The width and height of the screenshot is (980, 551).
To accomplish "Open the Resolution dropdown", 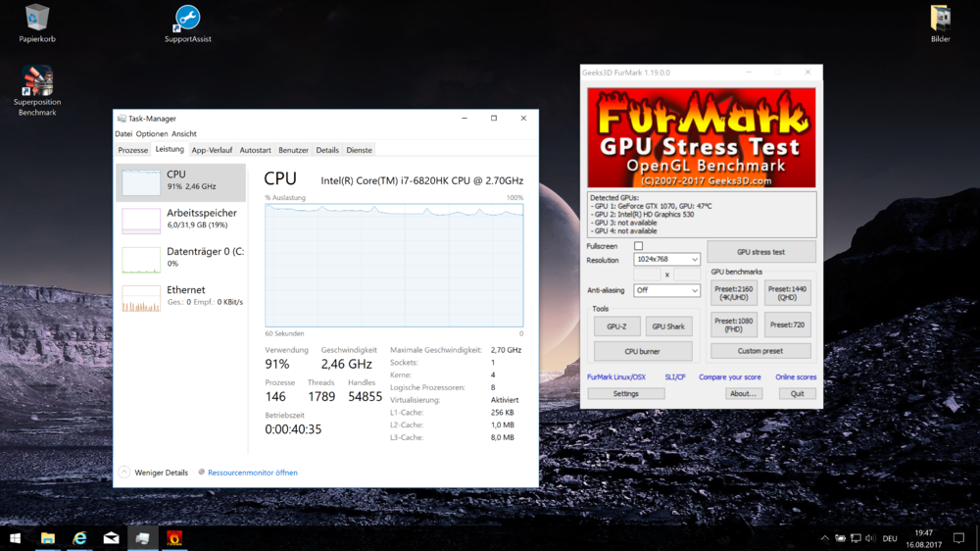I will click(666, 260).
